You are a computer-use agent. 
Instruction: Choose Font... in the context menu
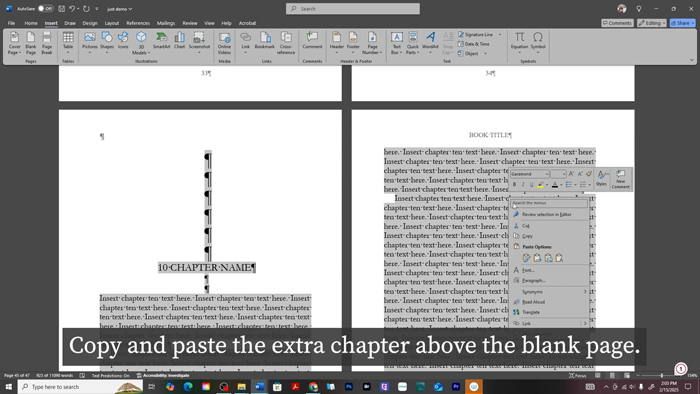(550, 270)
